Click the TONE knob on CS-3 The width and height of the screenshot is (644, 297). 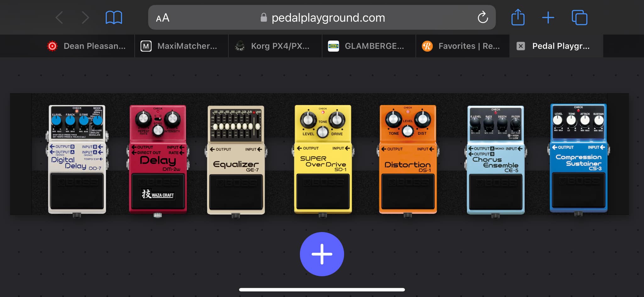(x=571, y=120)
